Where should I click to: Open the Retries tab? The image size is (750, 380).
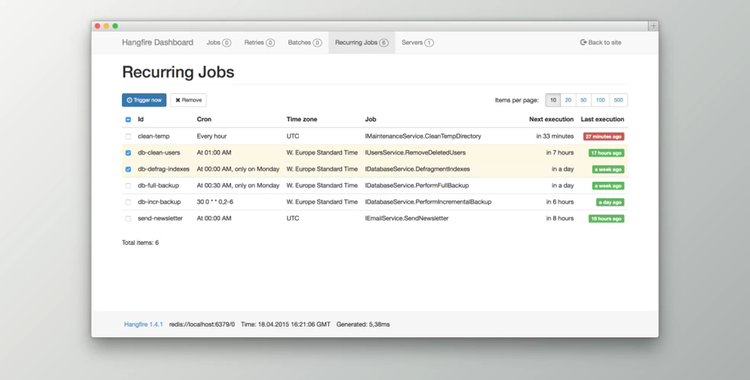pyautogui.click(x=259, y=43)
